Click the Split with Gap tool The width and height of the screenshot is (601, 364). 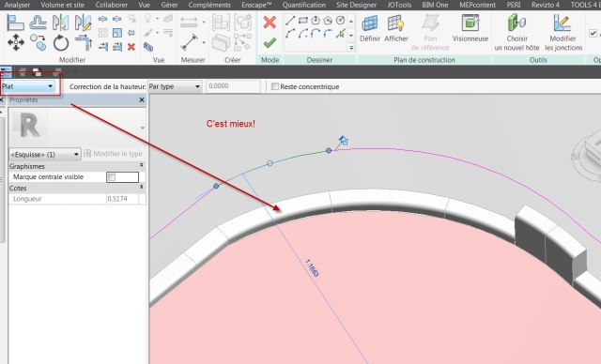click(116, 19)
